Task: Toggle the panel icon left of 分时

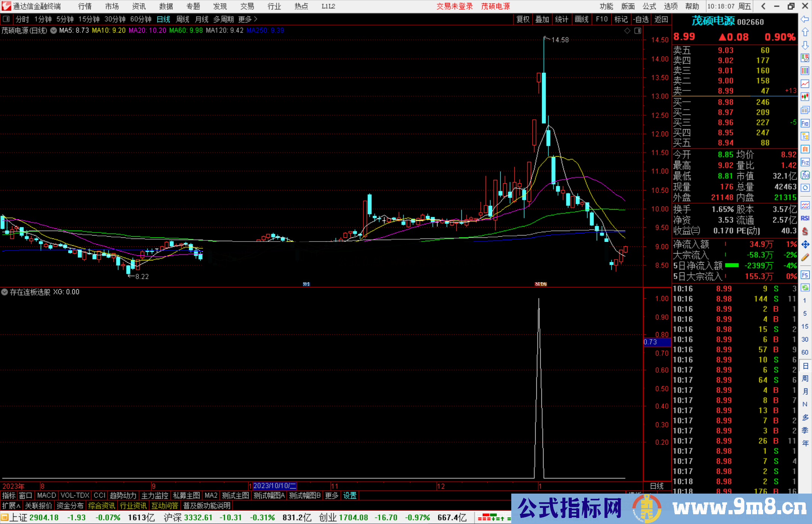Action: (x=6, y=19)
